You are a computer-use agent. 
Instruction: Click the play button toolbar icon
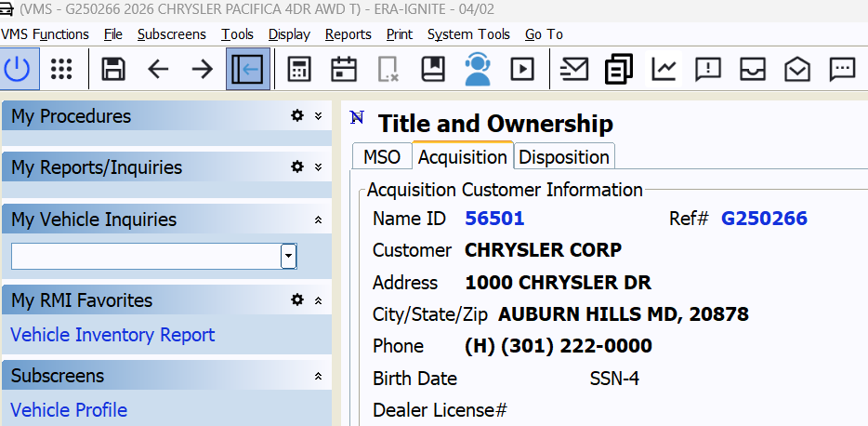click(522, 69)
